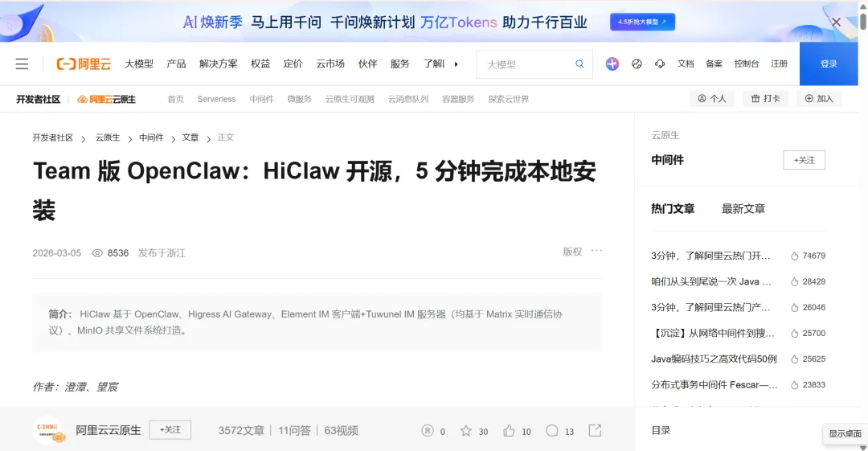Click the blue 登录 button
The image size is (868, 451).
(x=829, y=64)
